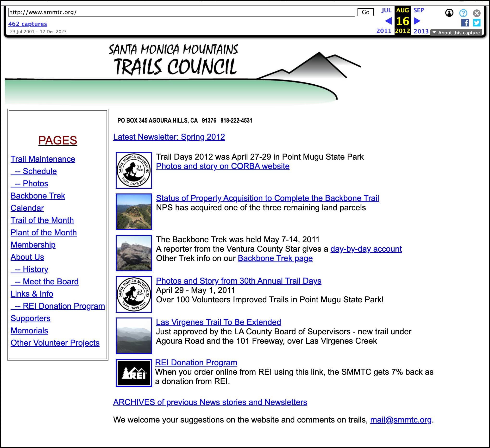Jump to 2013 captures in timeline

tap(421, 31)
